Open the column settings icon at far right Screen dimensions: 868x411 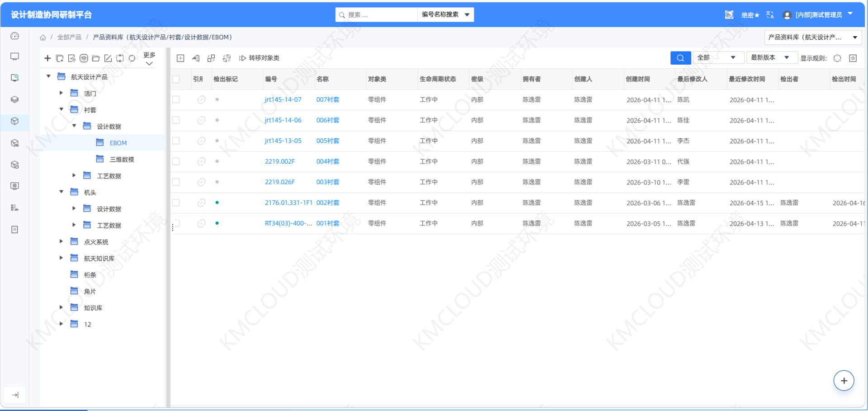click(x=853, y=58)
